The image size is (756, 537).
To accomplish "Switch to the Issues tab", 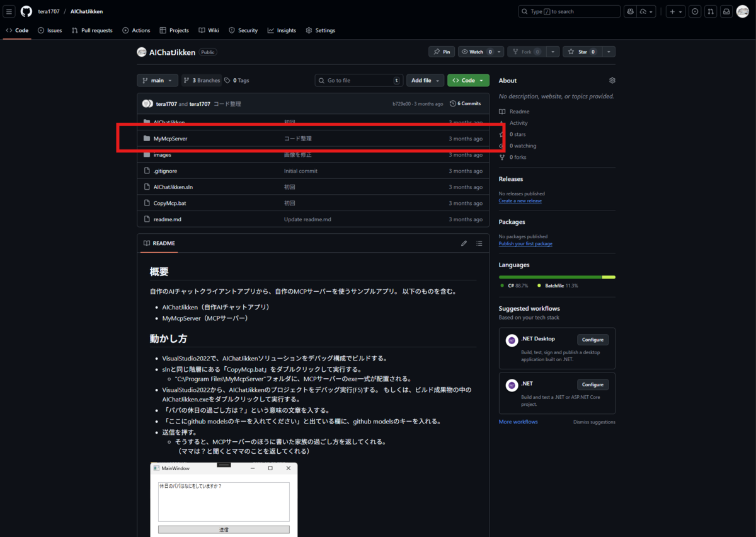I will (50, 30).
